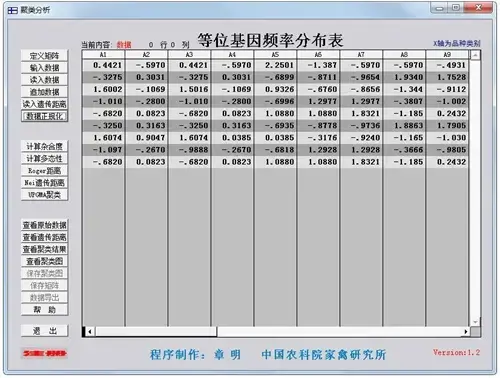Click the 聚类分析 window title icon

13,10
